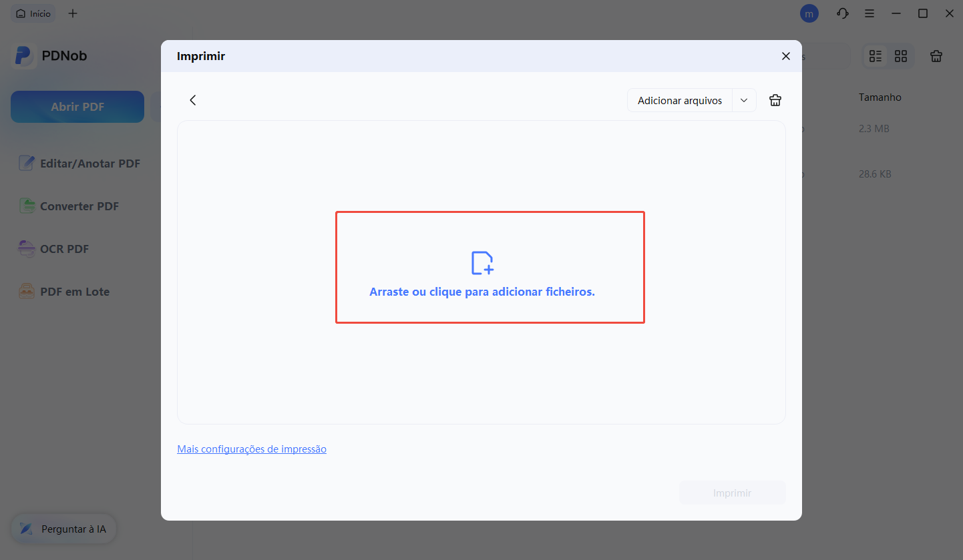Clear the file list with the delete icon
Screen dimensions: 963x560
click(936, 56)
